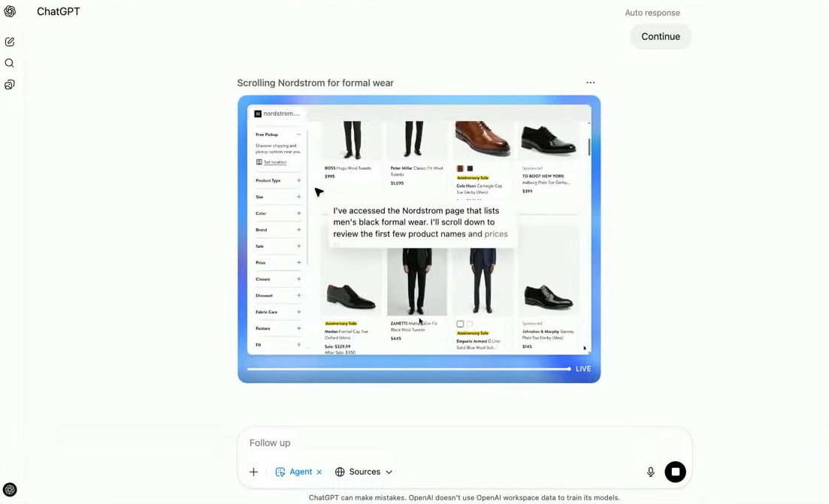Expand the Fabric Care filter
829x504 pixels.
point(298,312)
